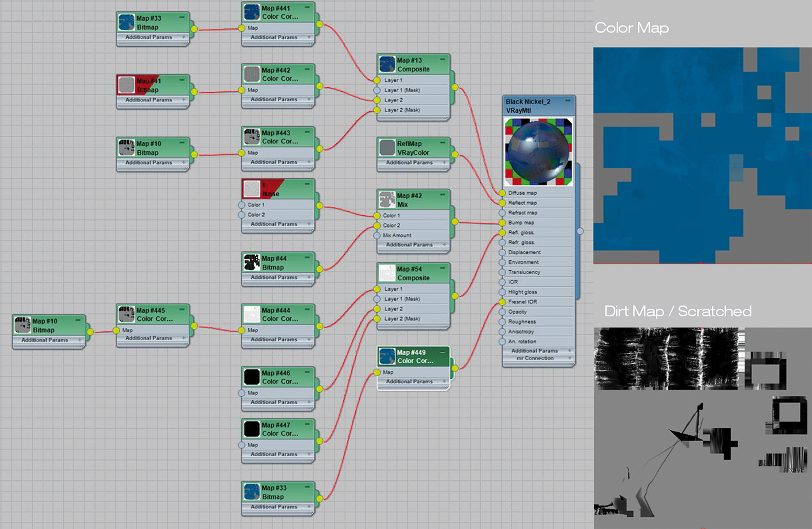Viewport: 812px width, 529px height.
Task: Click the blue Color Map preview image
Action: [x=702, y=156]
